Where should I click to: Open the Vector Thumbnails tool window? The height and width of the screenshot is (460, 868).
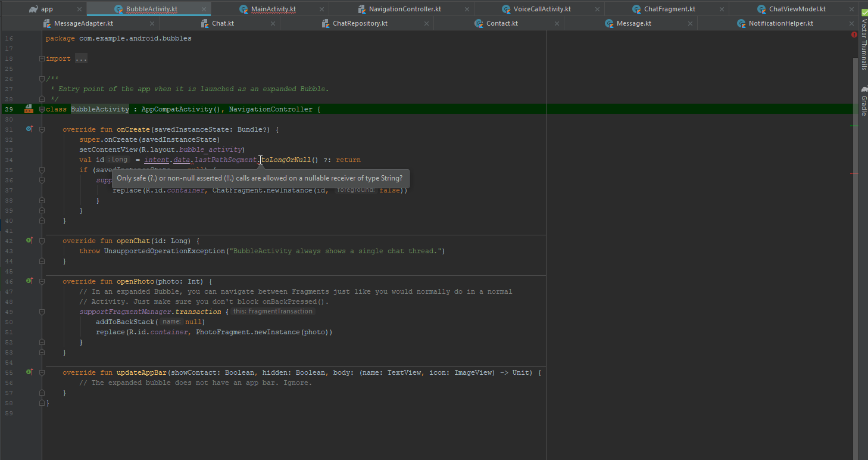point(864,40)
